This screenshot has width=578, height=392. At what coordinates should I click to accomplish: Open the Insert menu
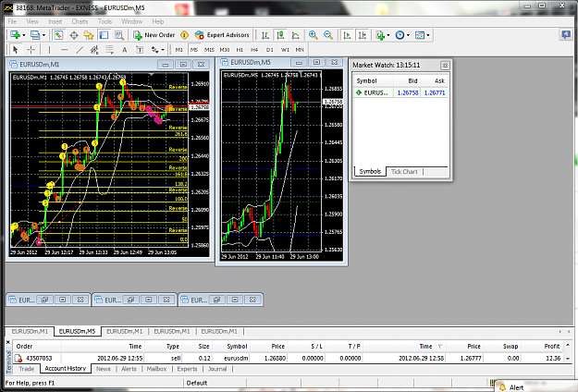pyautogui.click(x=55, y=21)
